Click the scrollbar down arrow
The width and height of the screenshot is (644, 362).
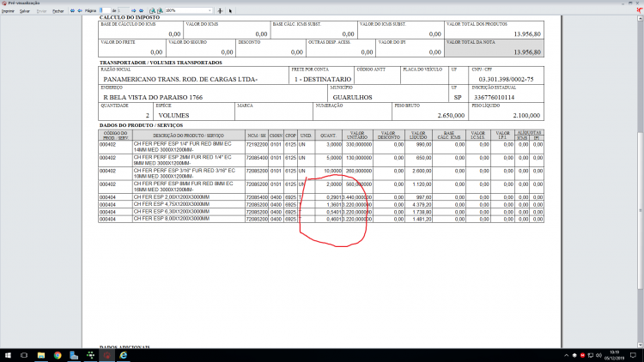coord(641,345)
